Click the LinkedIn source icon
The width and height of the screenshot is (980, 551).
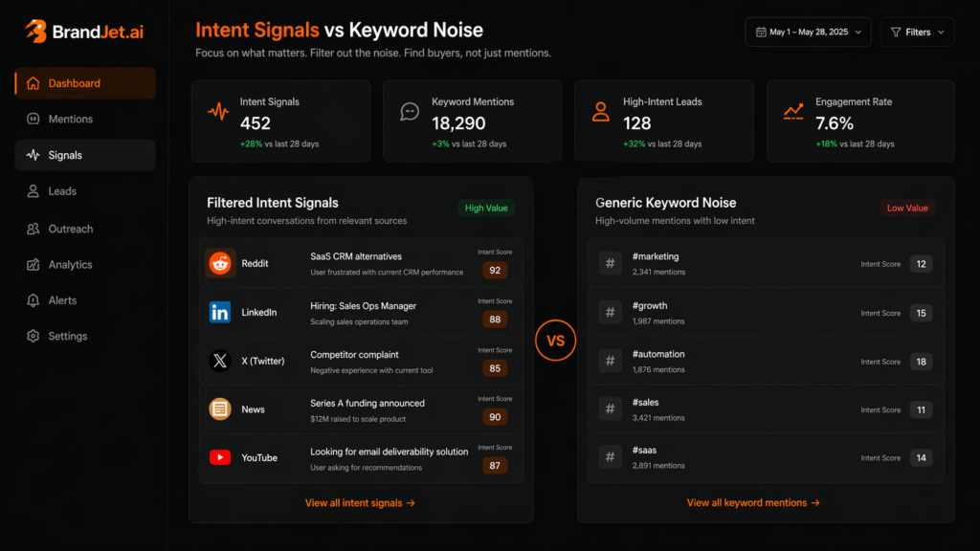point(220,313)
